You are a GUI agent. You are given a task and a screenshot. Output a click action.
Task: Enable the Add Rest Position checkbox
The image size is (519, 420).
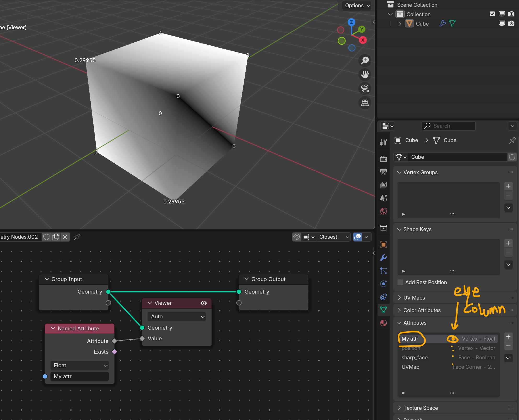tap(400, 282)
